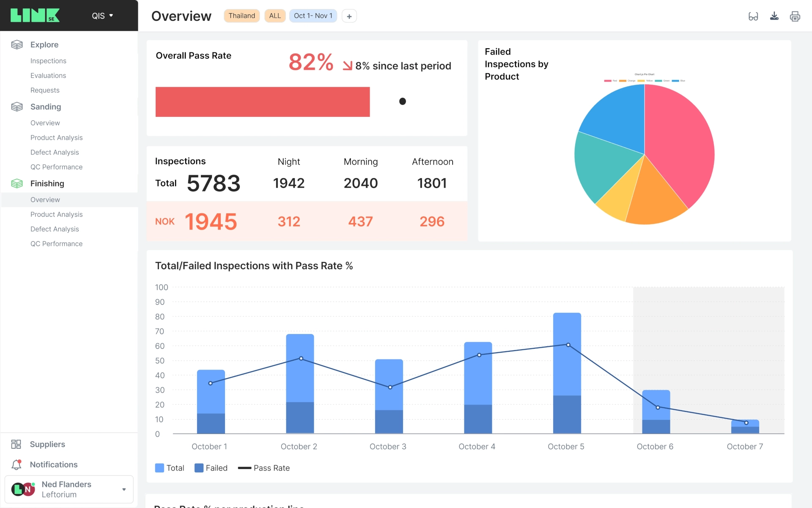This screenshot has width=812, height=508.
Task: Open the Notifications bell icon
Action: 16,464
